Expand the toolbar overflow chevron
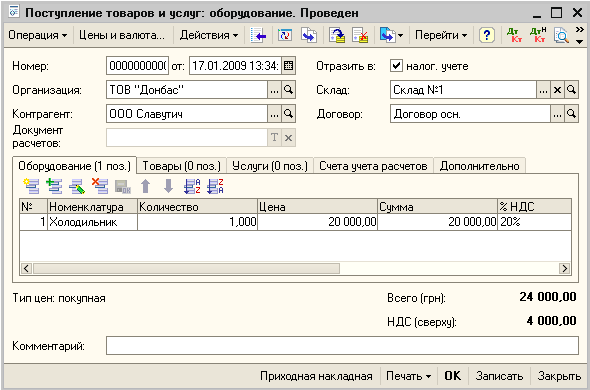 [x=579, y=35]
